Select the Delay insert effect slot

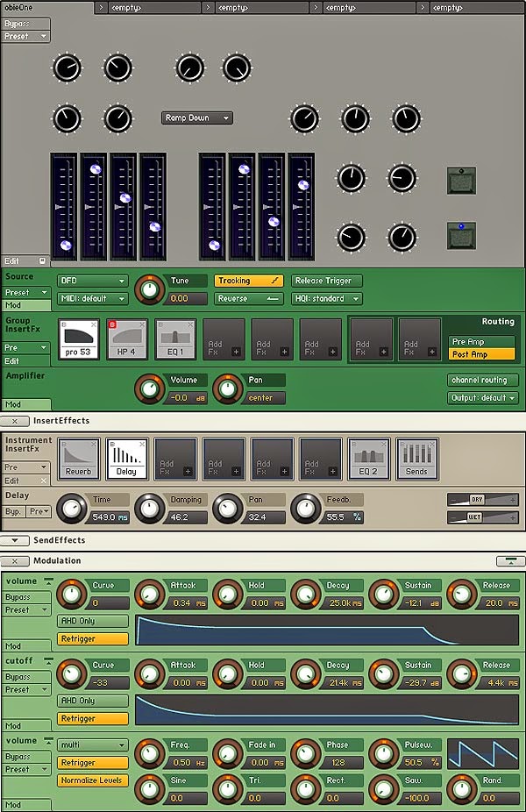coord(127,459)
